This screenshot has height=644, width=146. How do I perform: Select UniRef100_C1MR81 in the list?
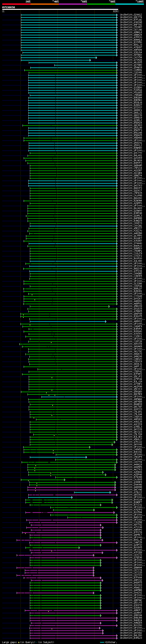[x=131, y=70]
